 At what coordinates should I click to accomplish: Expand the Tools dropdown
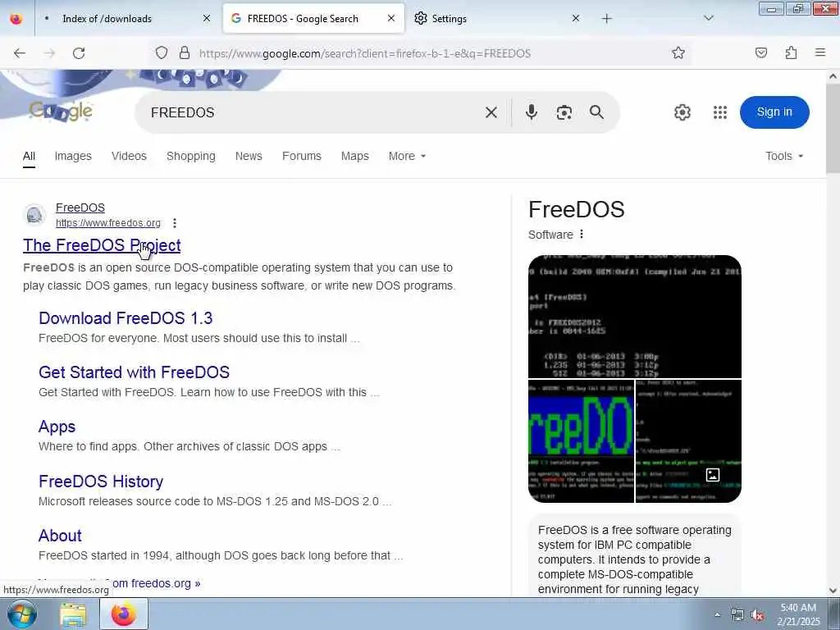784,156
